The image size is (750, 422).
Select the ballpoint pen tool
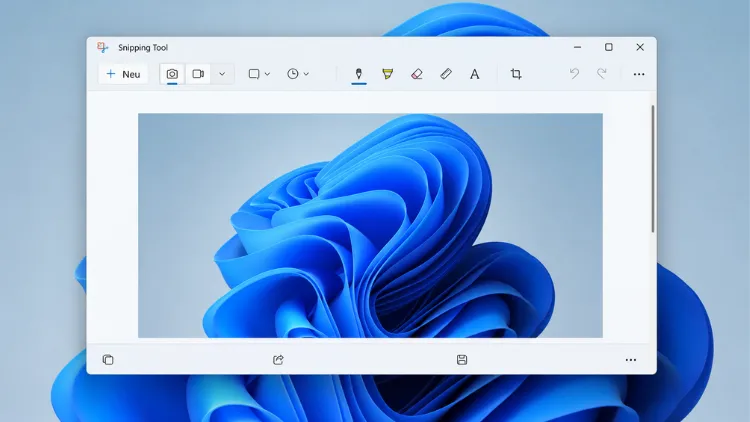click(359, 74)
